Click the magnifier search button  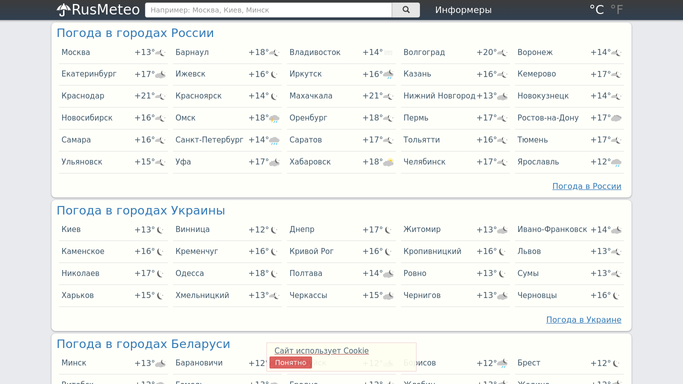point(406,10)
